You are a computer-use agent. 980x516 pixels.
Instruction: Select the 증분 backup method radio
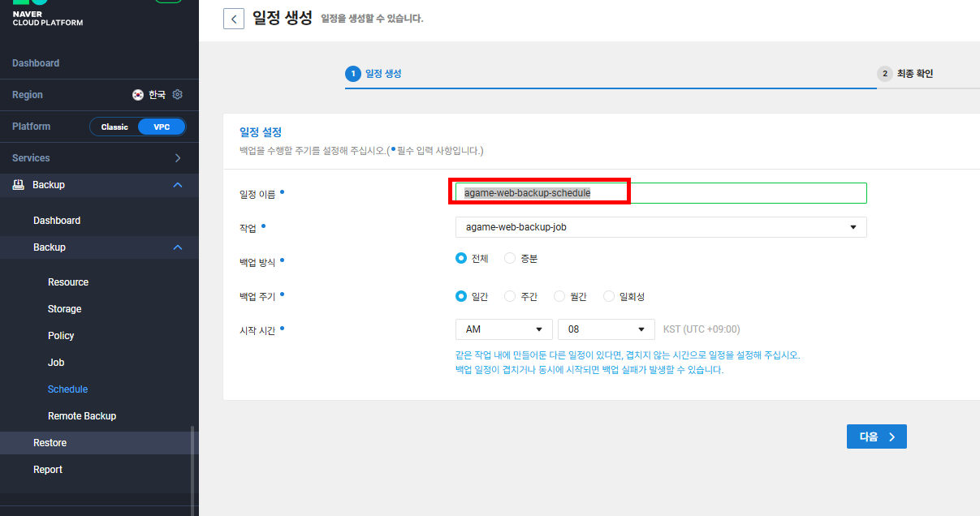pyautogui.click(x=510, y=258)
